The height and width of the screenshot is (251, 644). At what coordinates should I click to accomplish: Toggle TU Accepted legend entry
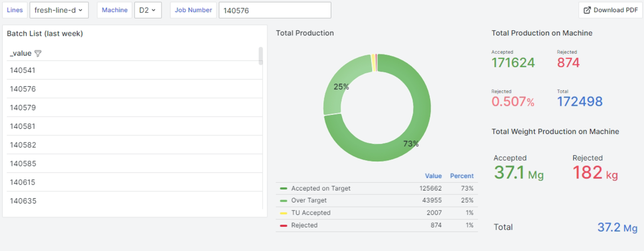click(311, 213)
